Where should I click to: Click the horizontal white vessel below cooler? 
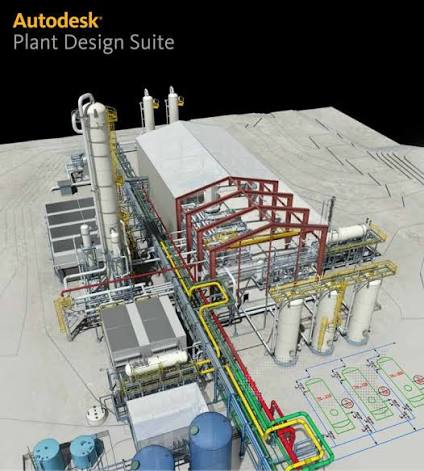click(x=156, y=363)
